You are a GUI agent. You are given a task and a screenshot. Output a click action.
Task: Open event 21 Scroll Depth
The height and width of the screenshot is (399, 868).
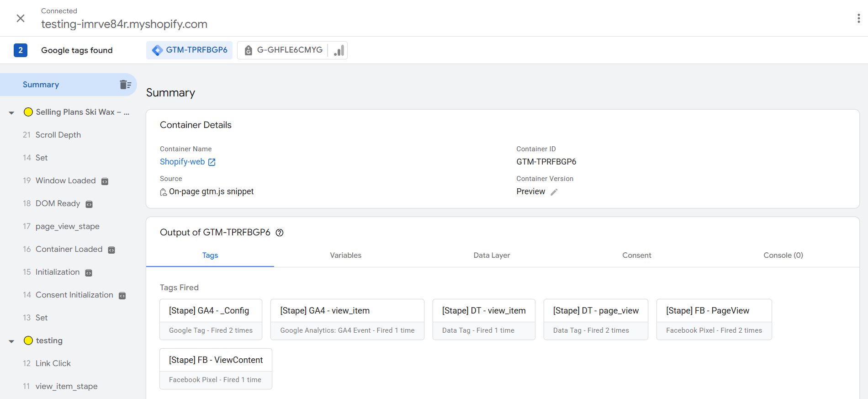click(52, 135)
